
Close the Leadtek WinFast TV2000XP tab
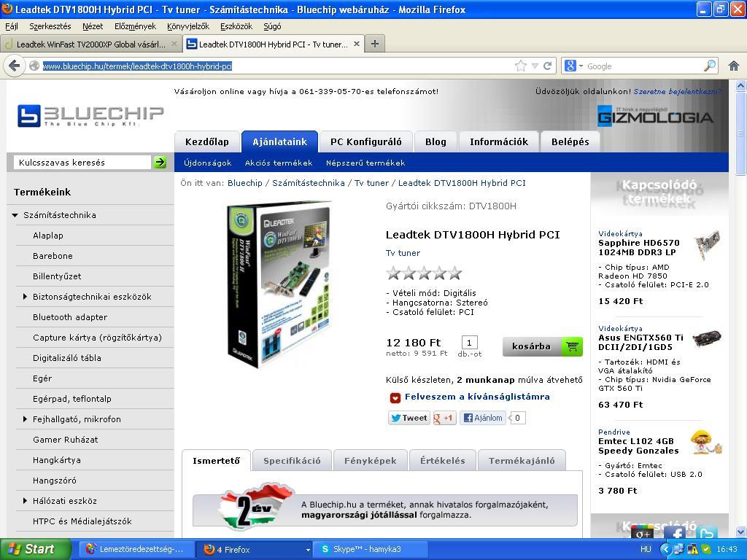174,44
